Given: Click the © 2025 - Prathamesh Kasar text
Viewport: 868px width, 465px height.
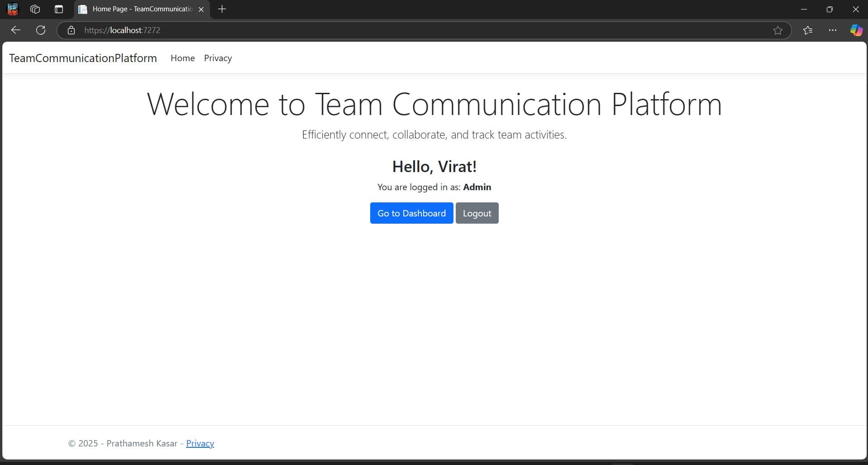Looking at the screenshot, I should pyautogui.click(x=123, y=443).
